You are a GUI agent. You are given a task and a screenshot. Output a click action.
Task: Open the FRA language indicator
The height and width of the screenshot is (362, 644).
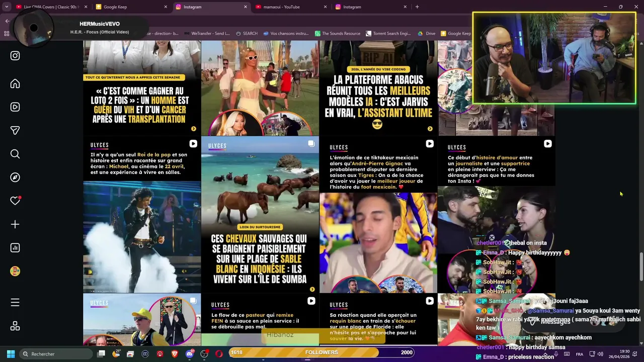tap(580, 354)
